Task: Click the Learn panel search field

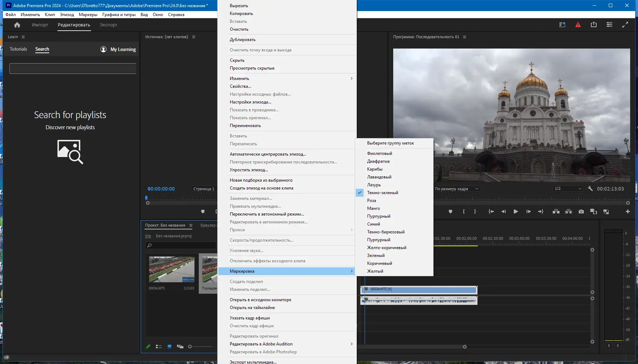Action: pos(73,69)
